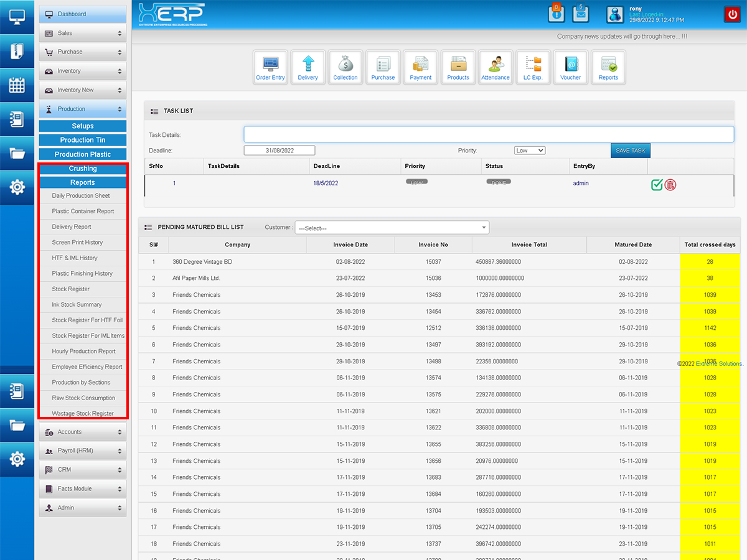Click the red power logout icon

731,14
